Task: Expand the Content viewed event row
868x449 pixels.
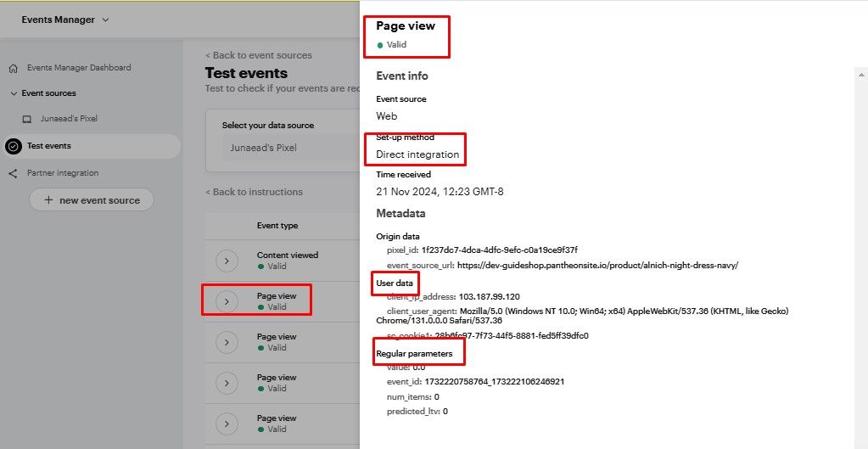Action: 227,261
